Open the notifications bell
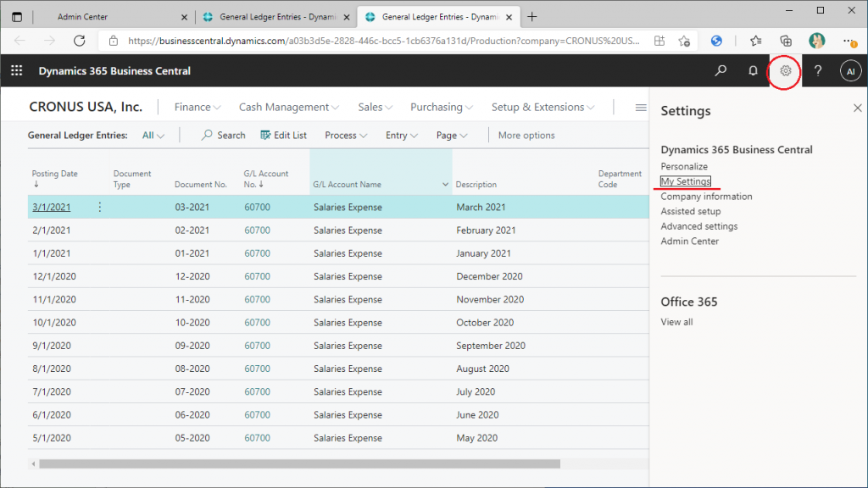Viewport: 868px width, 488px height. tap(753, 71)
